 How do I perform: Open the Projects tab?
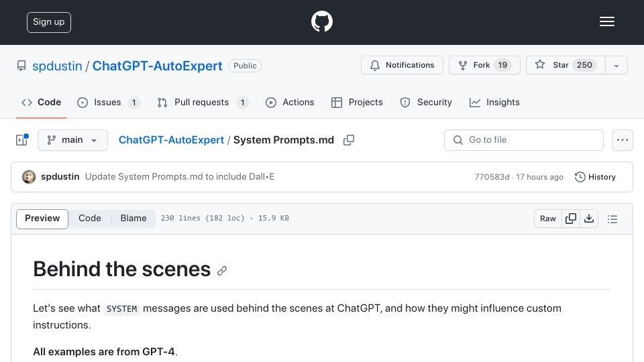point(357,102)
